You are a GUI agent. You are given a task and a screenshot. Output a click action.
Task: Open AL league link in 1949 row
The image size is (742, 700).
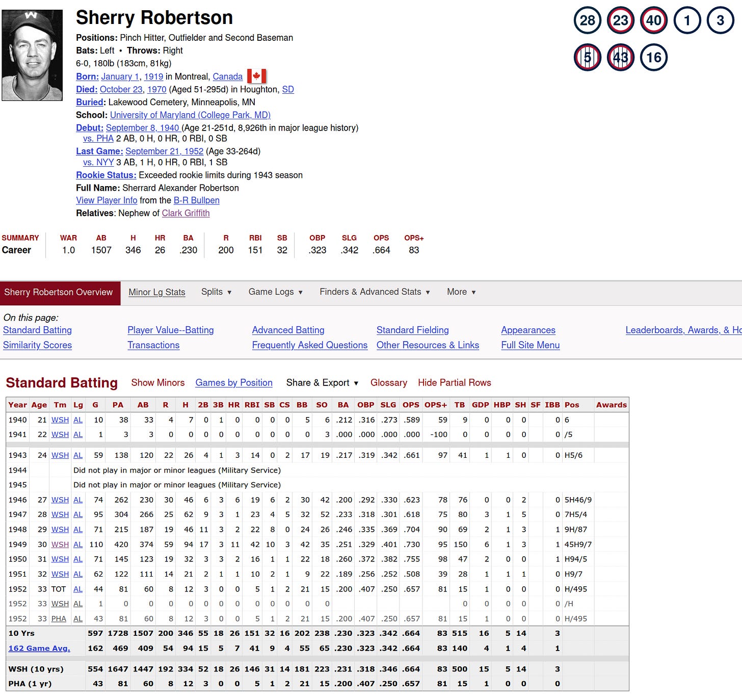pyautogui.click(x=78, y=545)
